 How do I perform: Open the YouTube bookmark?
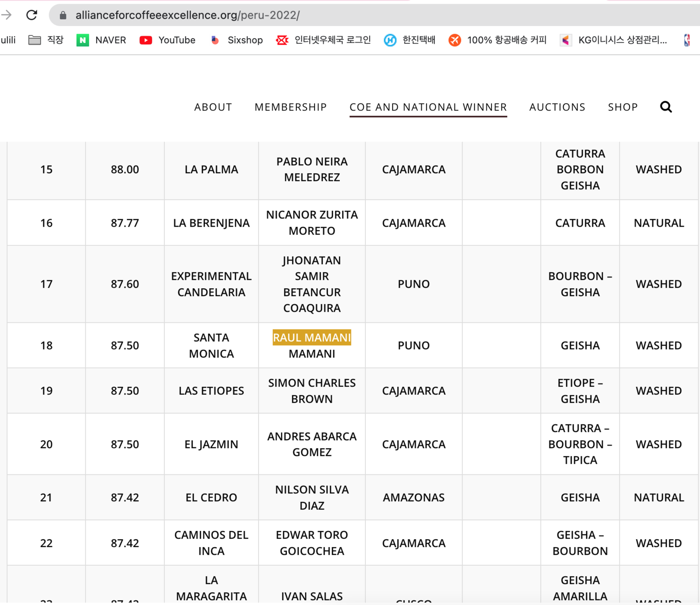tap(168, 40)
